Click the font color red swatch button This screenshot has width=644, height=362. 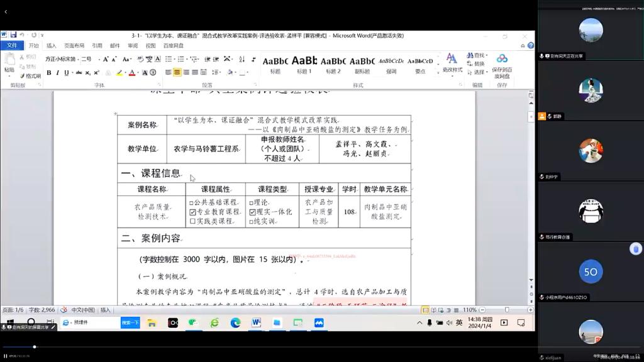133,73
